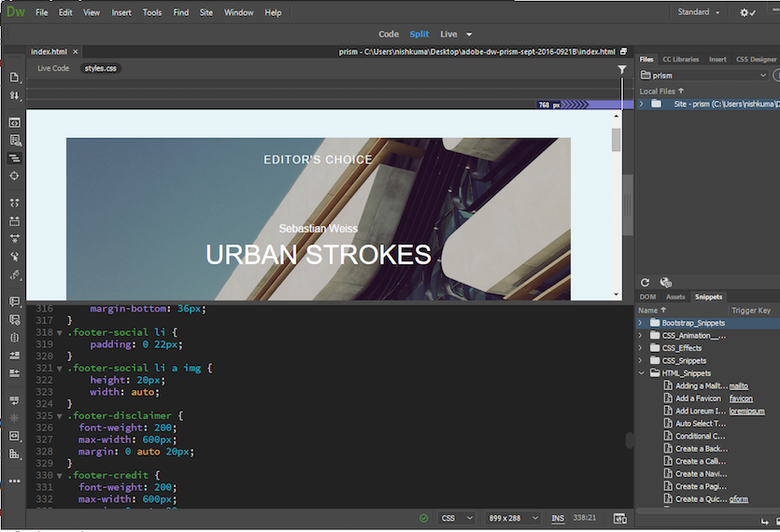Viewport: 780px width, 532px height.
Task: Switch to Code view
Action: (x=389, y=35)
